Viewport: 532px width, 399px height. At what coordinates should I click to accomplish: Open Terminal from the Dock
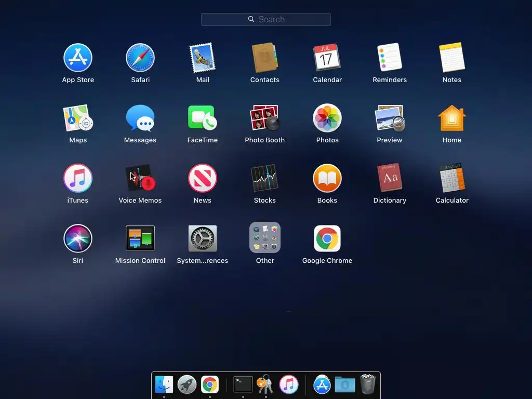[243, 384]
